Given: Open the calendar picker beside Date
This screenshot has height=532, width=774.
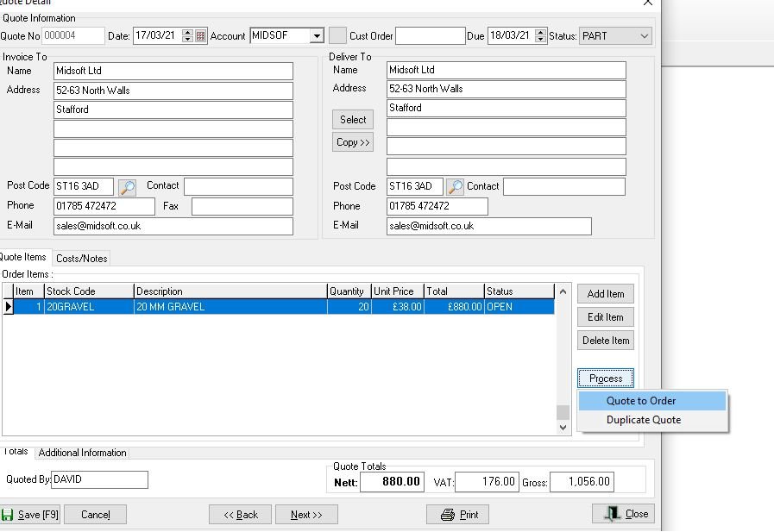Looking at the screenshot, I should click(200, 36).
